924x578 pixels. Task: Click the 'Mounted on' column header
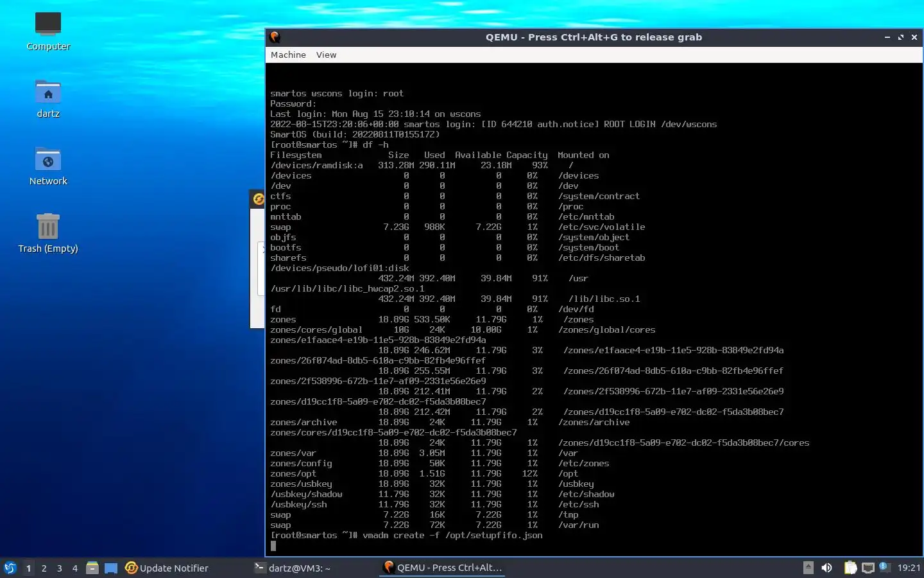(x=583, y=155)
